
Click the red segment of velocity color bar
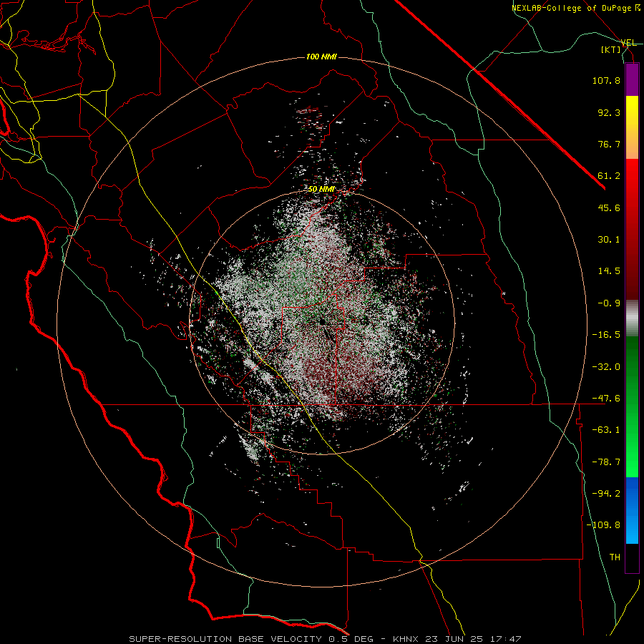[x=632, y=229]
